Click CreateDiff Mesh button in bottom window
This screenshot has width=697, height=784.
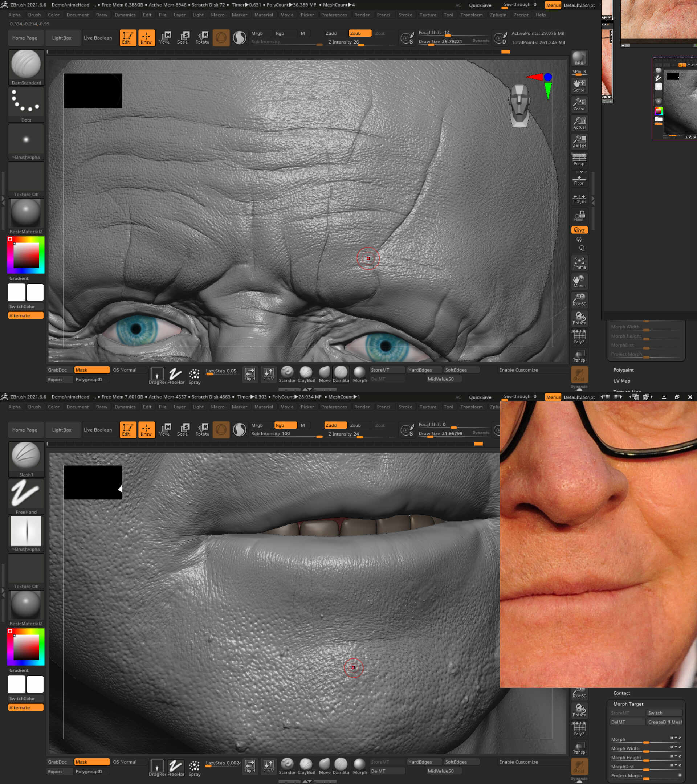tap(665, 722)
